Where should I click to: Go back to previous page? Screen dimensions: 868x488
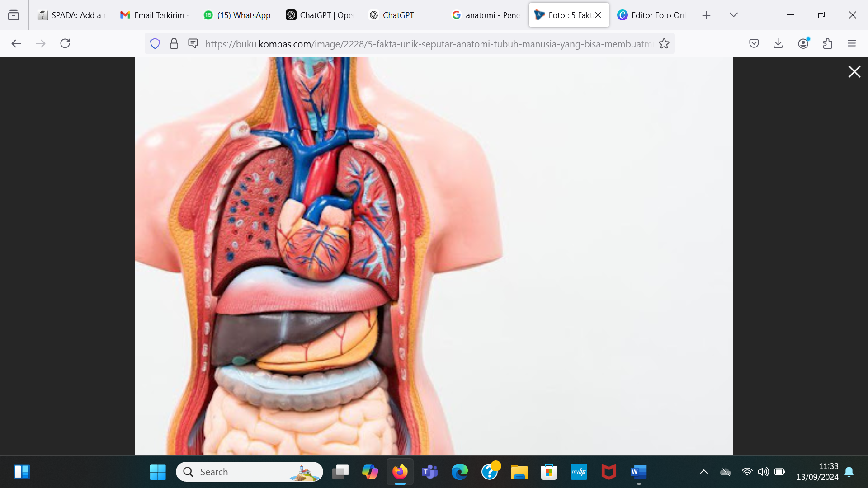coord(16,44)
